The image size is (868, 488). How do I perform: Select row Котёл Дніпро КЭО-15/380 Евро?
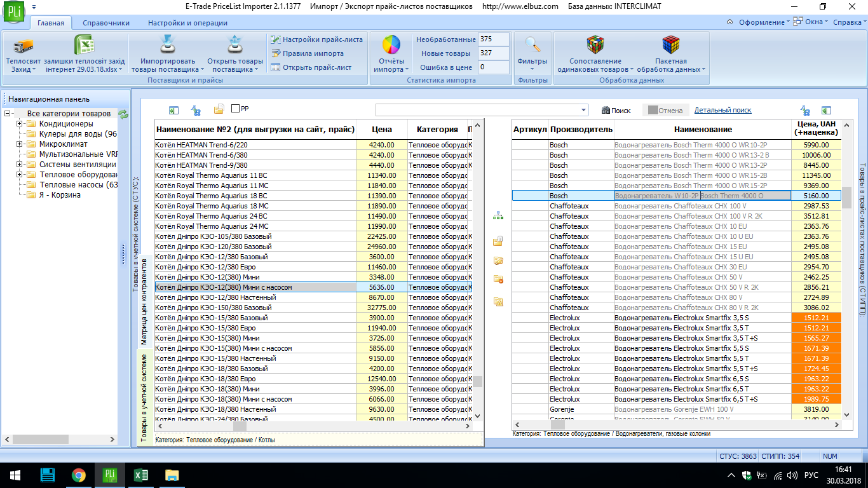313,328
